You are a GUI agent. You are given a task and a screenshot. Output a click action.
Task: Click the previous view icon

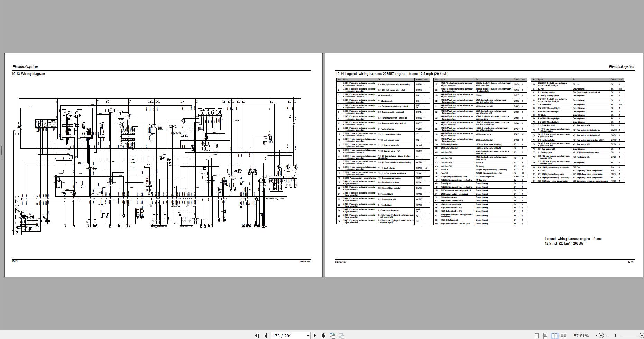pos(332,336)
